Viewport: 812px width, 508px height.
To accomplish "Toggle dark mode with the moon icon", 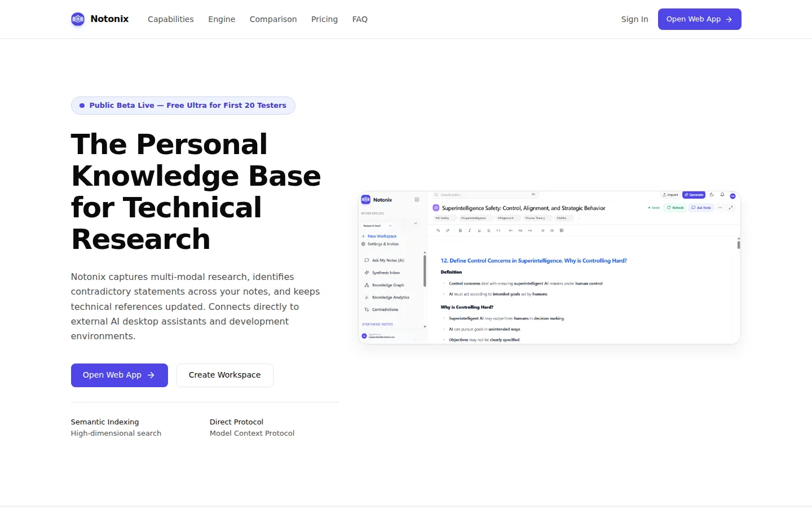I will [712, 195].
